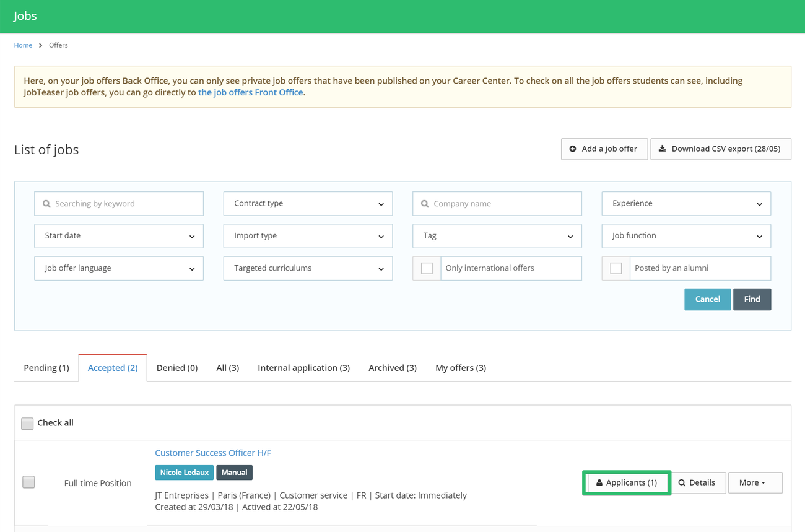Tick the Posted by an alumni checkbox

pyautogui.click(x=616, y=268)
